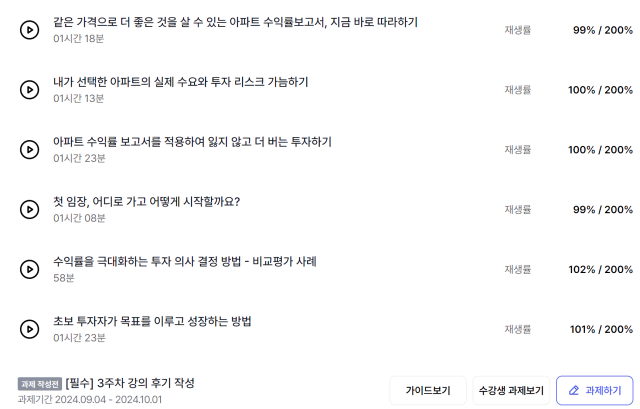Open the 가이드보기 button
640x409 pixels.
(x=428, y=391)
